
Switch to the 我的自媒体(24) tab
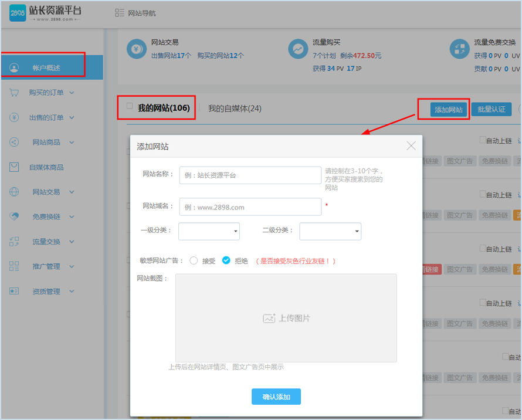234,108
